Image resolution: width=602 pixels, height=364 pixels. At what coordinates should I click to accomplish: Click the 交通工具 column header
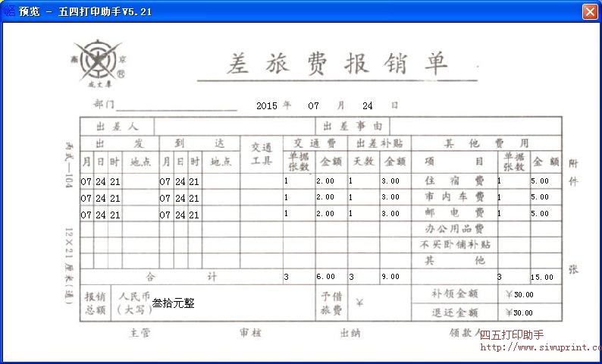coord(262,154)
